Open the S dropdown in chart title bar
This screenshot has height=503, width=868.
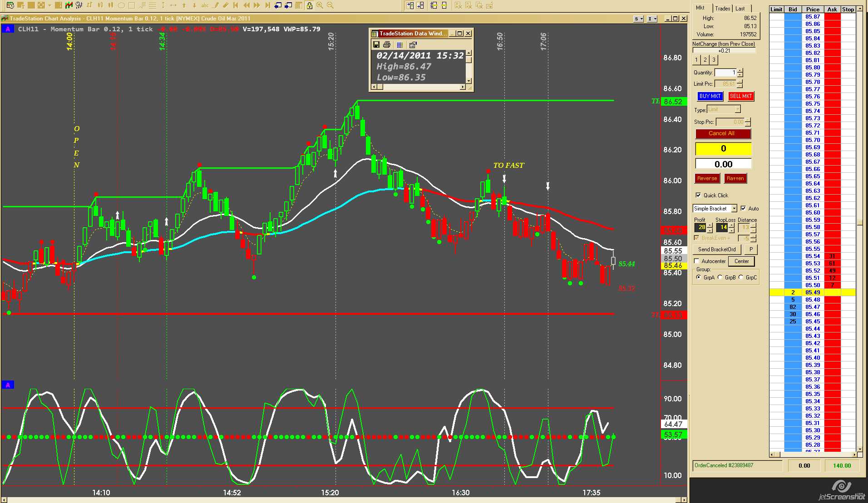(639, 19)
